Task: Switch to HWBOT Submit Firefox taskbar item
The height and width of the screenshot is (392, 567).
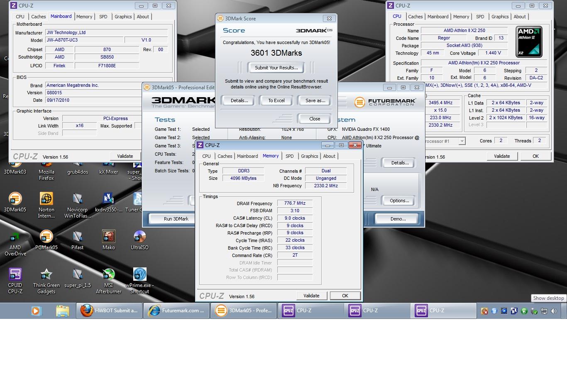Action: (x=109, y=311)
